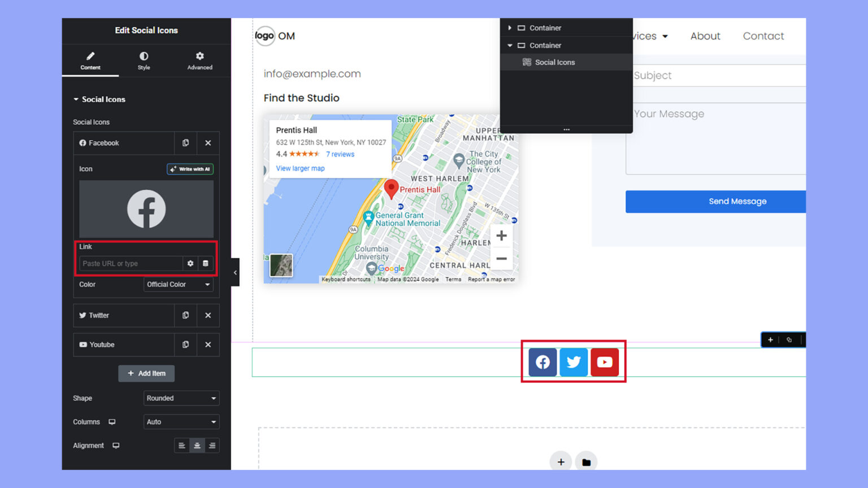Select the Facebook icon preview thumbnail
The height and width of the screenshot is (488, 868).
click(x=146, y=209)
